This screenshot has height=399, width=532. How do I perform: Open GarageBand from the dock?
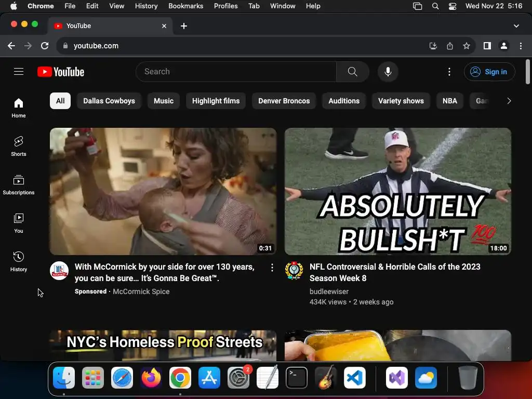(326, 378)
